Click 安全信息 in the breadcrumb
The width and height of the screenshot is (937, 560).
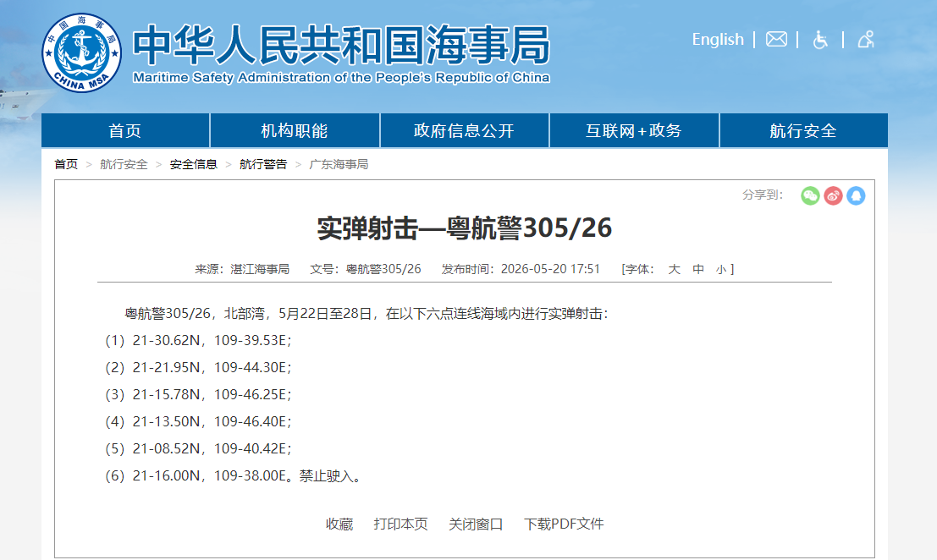click(193, 164)
